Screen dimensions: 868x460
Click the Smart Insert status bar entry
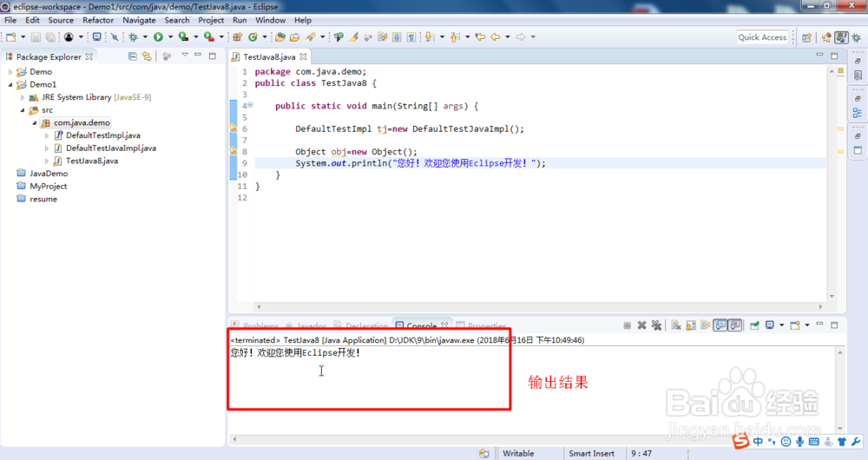(591, 453)
